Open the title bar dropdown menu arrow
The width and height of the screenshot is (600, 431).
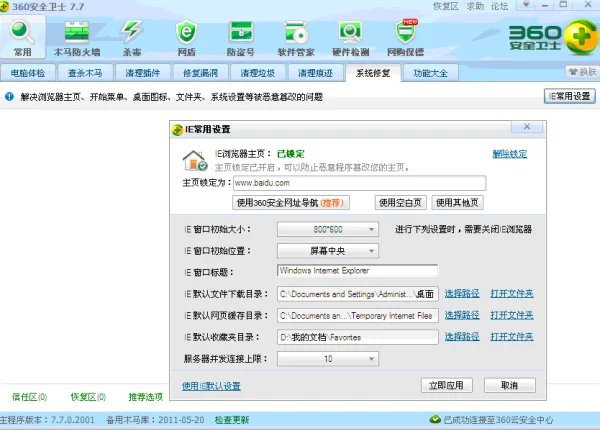(x=527, y=5)
